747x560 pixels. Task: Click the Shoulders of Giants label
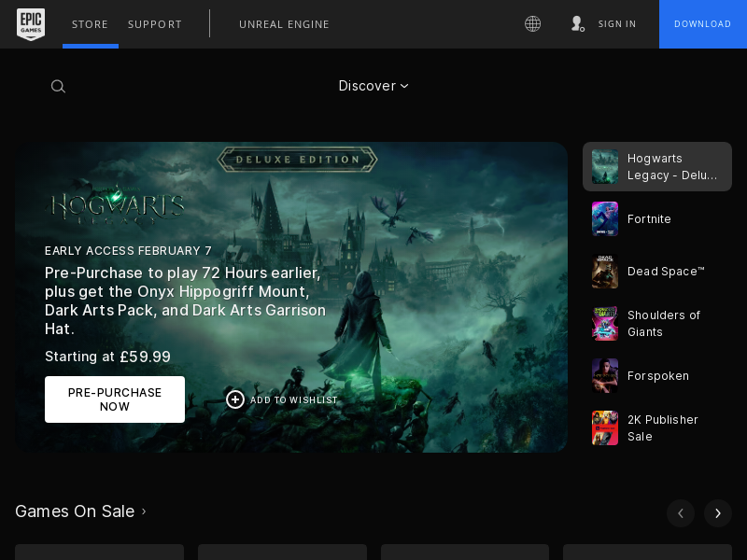[x=664, y=323]
